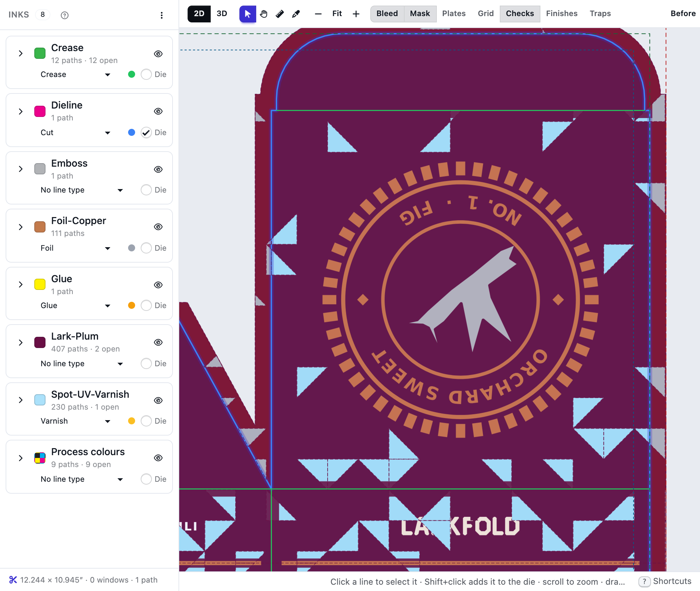Switch to 2D view
Viewport: 700px width, 591px height.
tap(199, 14)
